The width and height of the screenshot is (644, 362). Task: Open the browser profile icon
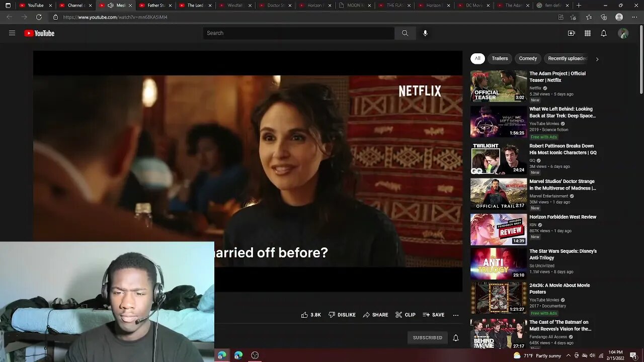coord(619,17)
